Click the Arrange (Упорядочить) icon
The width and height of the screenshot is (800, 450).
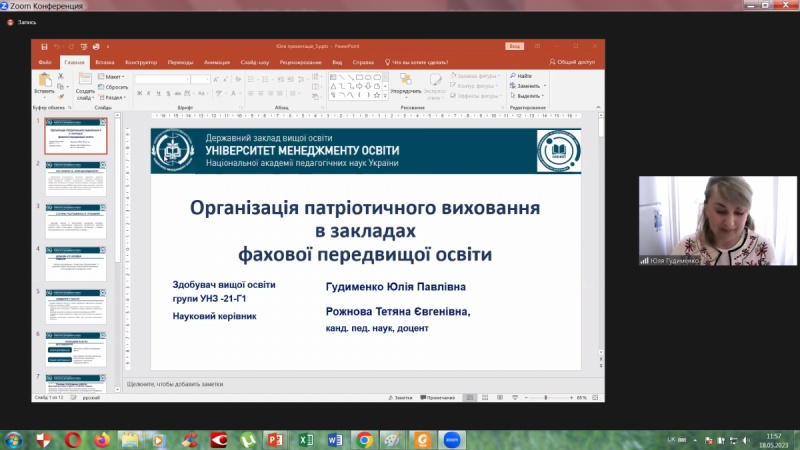(x=405, y=80)
